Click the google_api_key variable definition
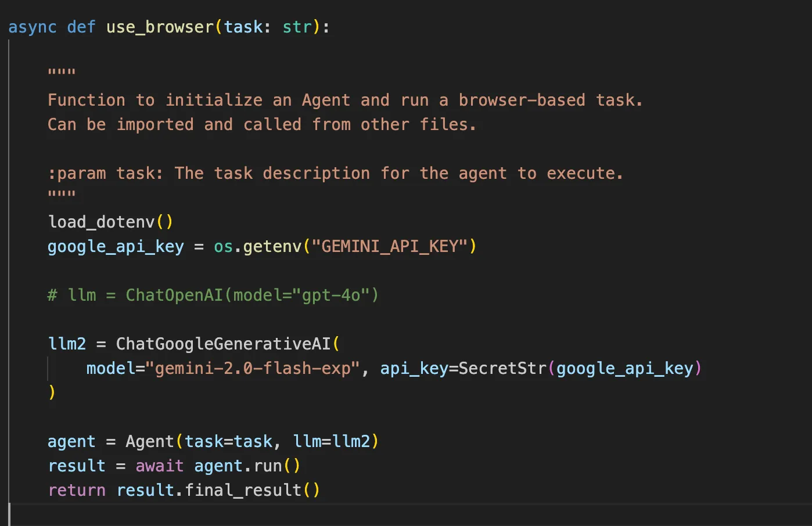The image size is (812, 526). (x=116, y=246)
